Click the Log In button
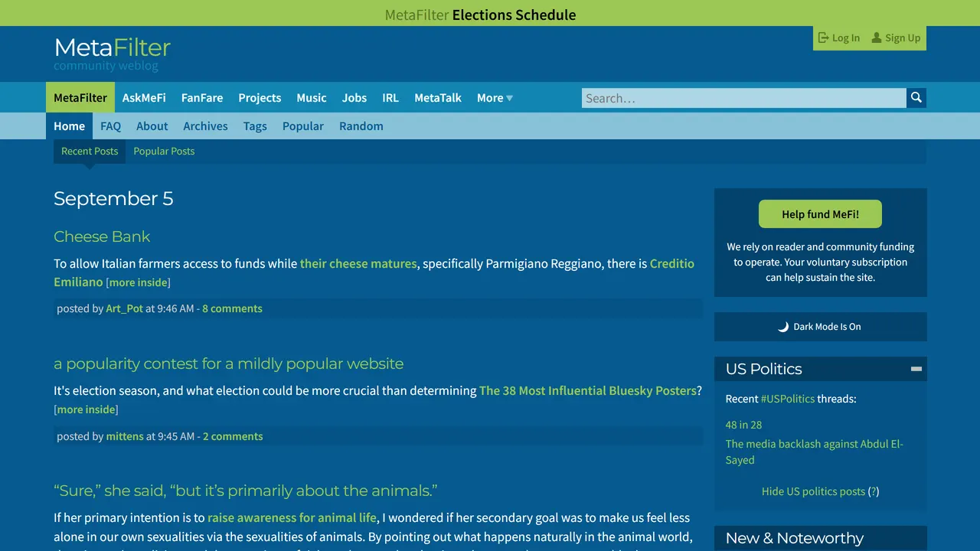 [x=839, y=38]
